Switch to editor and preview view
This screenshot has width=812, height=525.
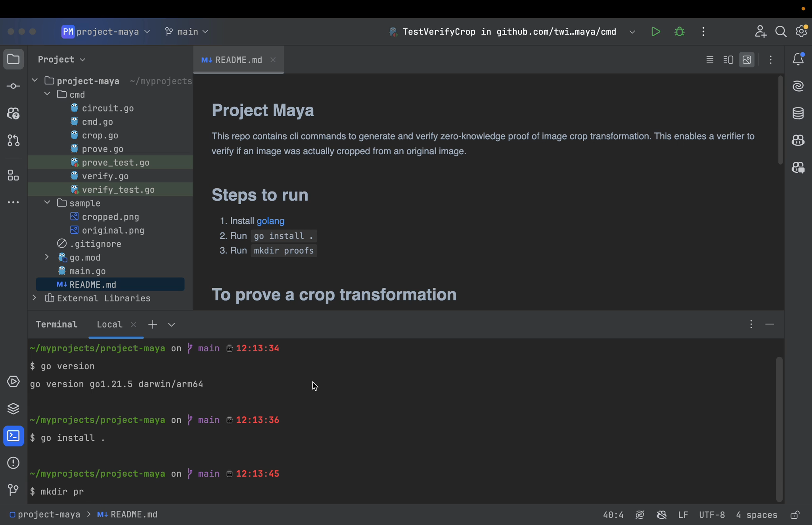coord(728,60)
